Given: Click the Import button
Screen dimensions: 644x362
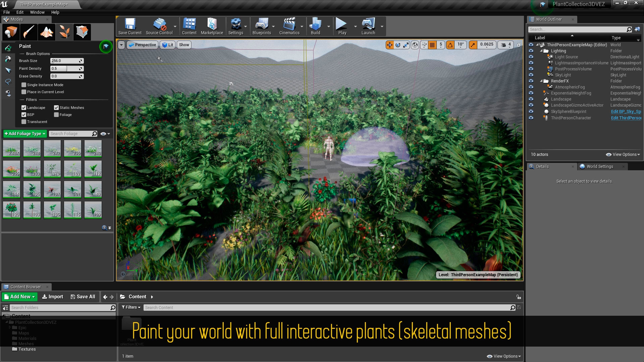Looking at the screenshot, I should pos(53,297).
